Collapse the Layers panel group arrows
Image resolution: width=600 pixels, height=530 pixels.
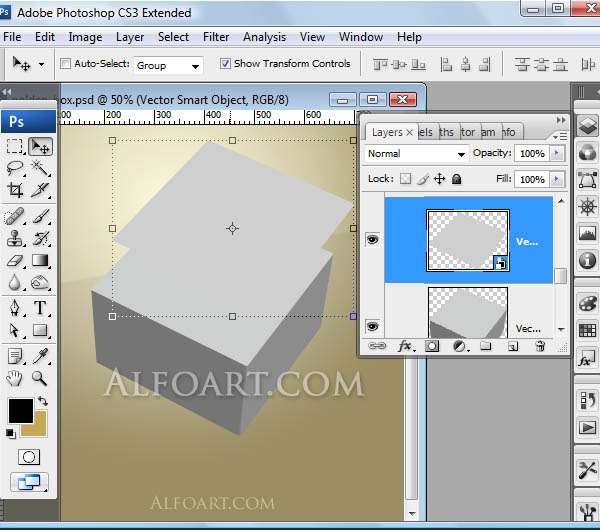(561, 120)
